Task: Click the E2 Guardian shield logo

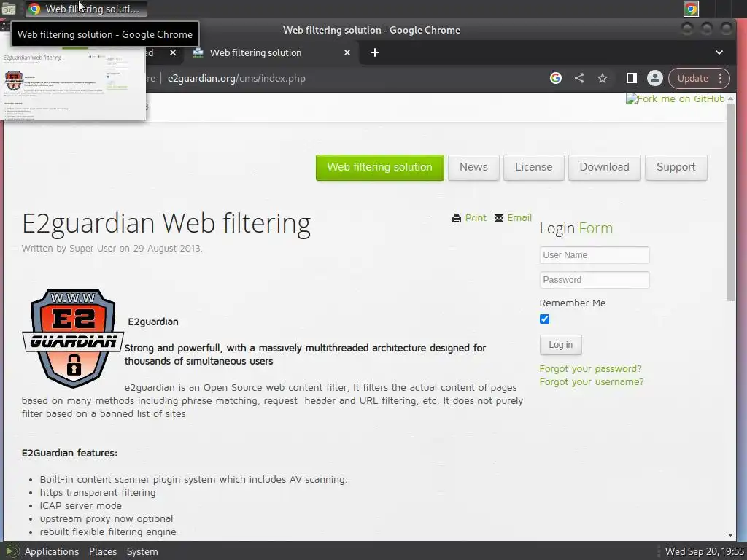Action: tap(73, 338)
